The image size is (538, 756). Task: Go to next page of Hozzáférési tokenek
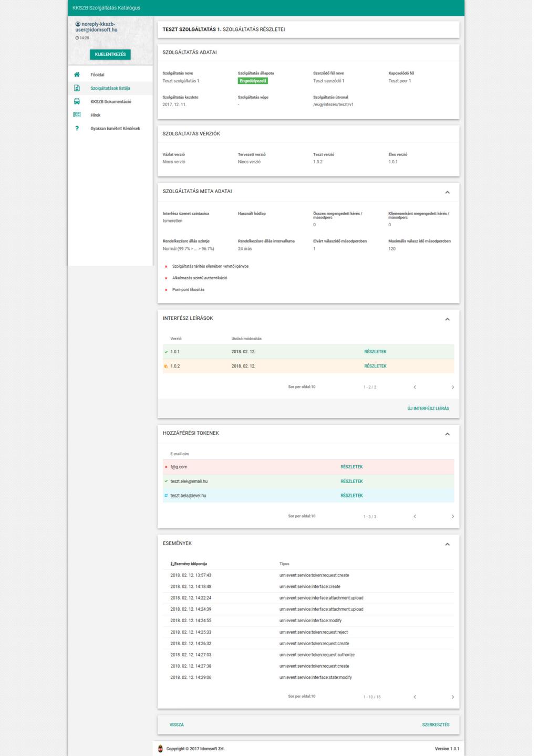click(453, 517)
